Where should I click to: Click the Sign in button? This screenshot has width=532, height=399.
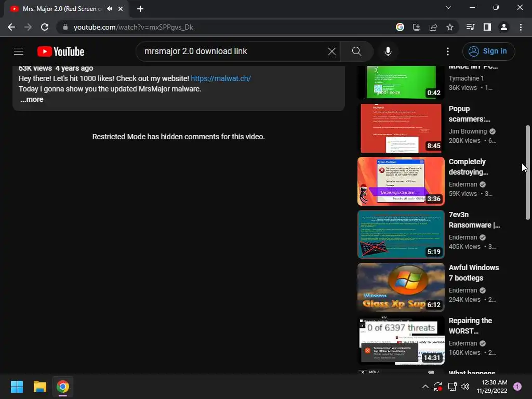(x=488, y=51)
